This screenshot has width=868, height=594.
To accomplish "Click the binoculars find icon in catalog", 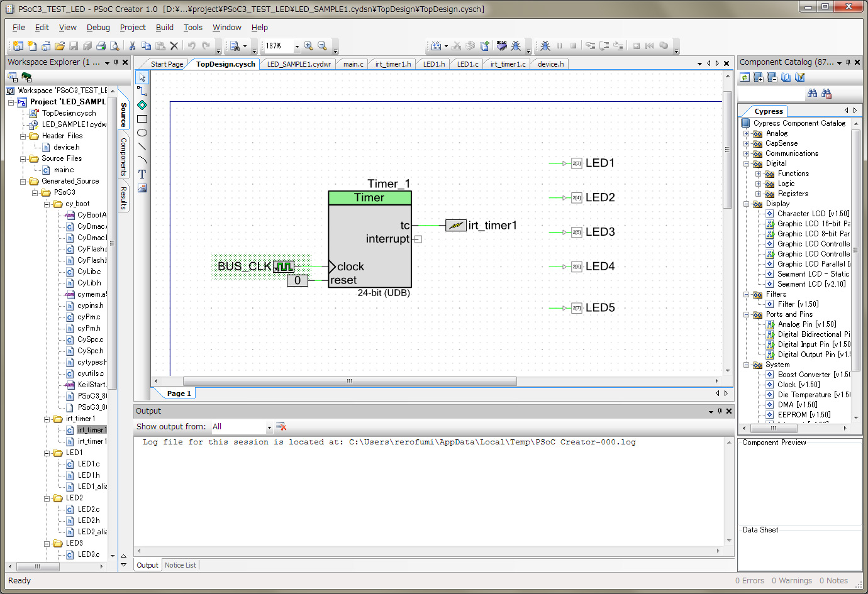I will click(812, 93).
